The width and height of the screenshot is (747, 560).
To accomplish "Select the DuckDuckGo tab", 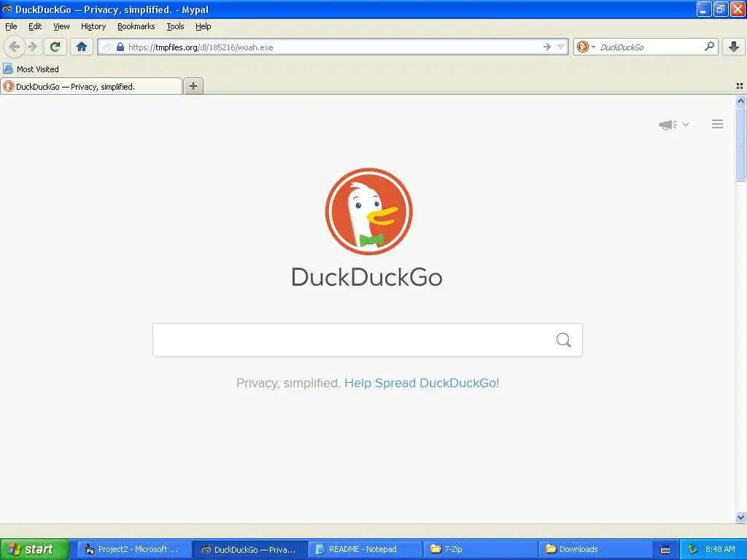I will pyautogui.click(x=91, y=86).
